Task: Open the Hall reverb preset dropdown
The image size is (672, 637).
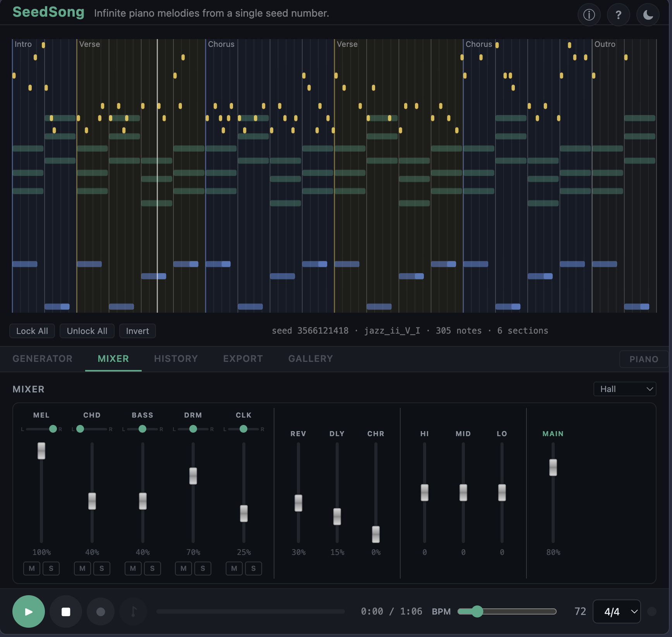Action: coord(625,389)
